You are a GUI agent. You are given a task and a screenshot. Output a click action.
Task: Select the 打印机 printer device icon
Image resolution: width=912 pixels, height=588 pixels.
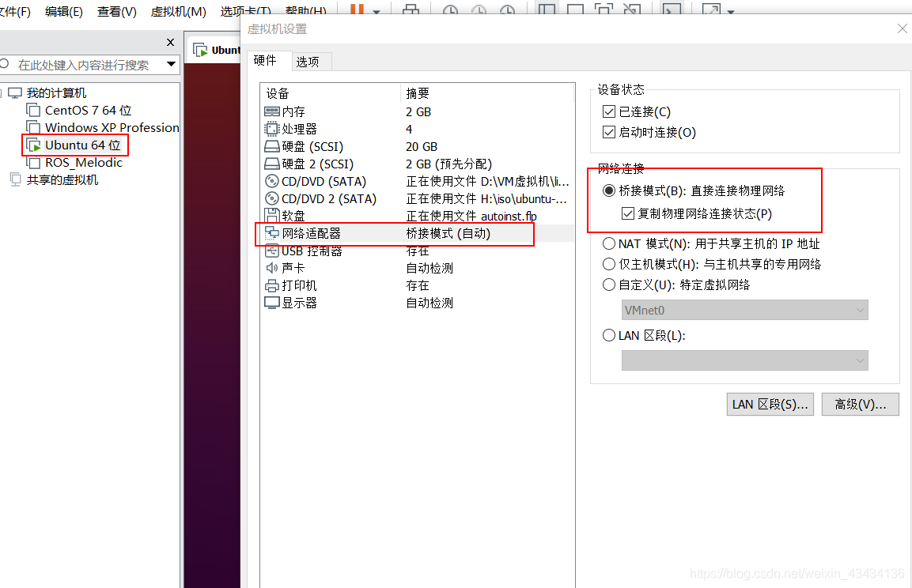[x=271, y=285]
